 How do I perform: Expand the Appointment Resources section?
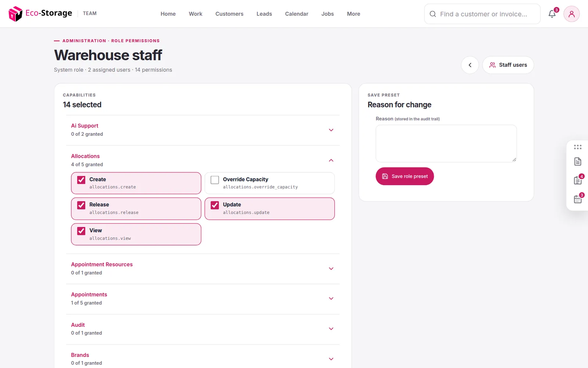[x=203, y=269]
